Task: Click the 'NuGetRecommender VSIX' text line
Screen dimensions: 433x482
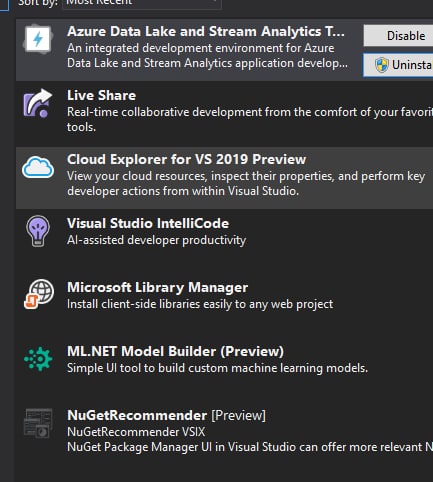Action: pyautogui.click(x=136, y=432)
